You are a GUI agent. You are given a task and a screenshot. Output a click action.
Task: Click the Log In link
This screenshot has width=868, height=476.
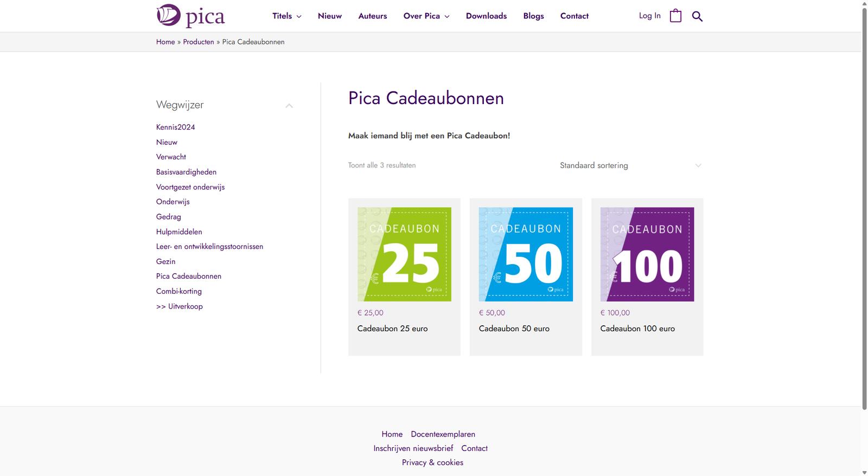coord(649,16)
